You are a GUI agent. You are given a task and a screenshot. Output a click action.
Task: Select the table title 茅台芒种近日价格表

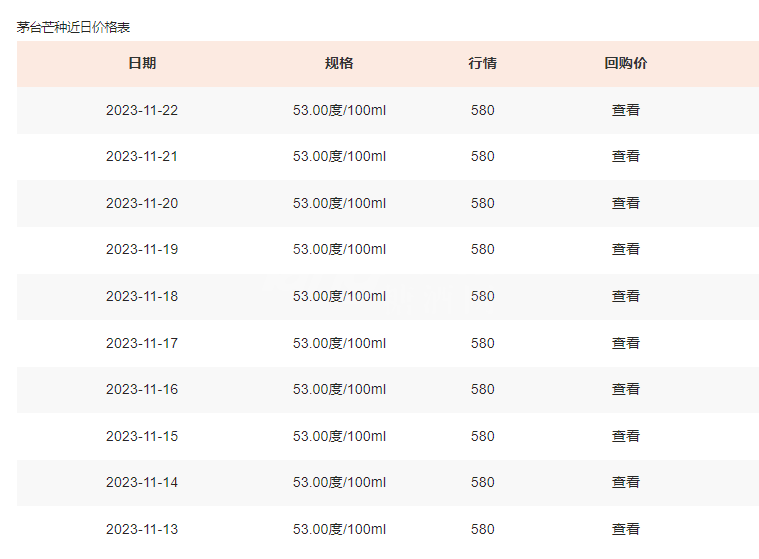point(73,27)
